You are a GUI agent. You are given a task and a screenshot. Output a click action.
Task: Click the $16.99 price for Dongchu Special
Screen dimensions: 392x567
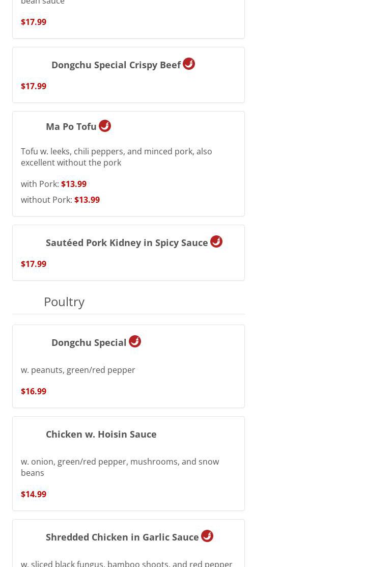click(34, 391)
